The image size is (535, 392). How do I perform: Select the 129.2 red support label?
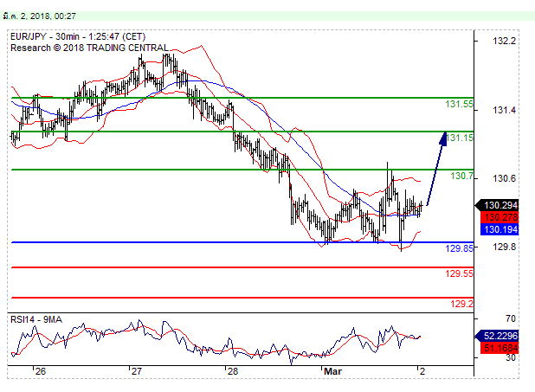(x=461, y=304)
